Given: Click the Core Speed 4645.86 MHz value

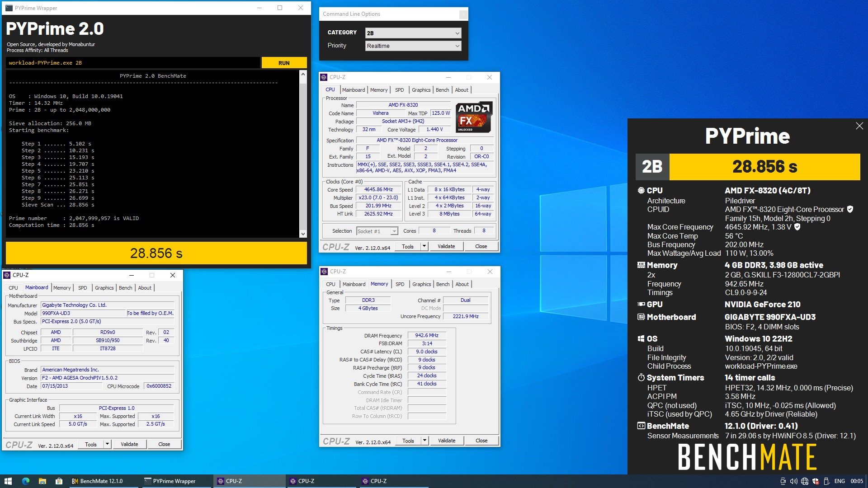Looking at the screenshot, I should (x=378, y=190).
